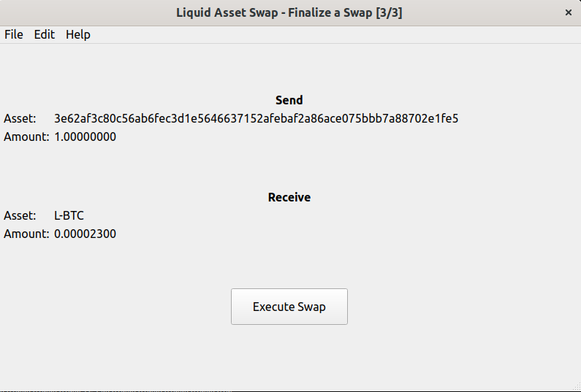Image resolution: width=581 pixels, height=392 pixels.
Task: Click the receive amount 0.00002300
Action: [85, 234]
